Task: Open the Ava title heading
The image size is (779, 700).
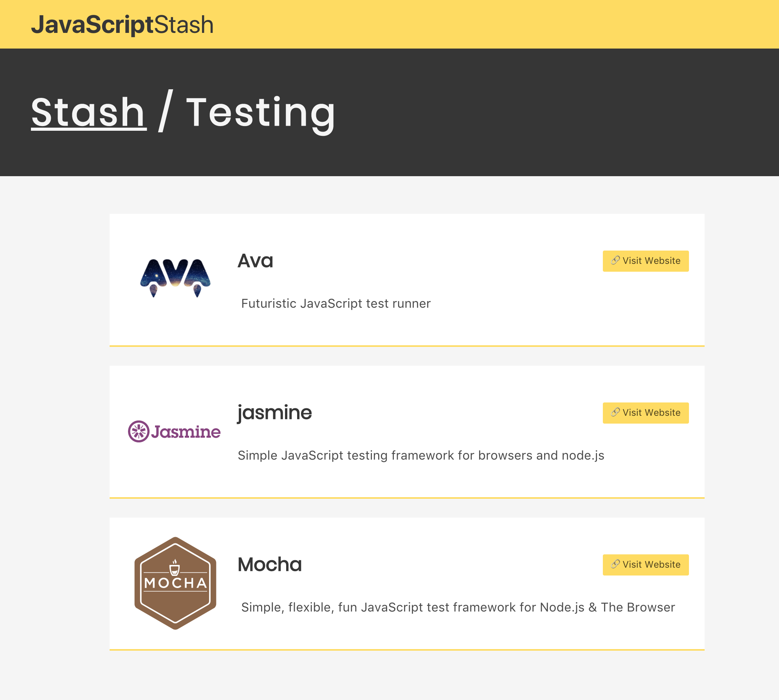Action: click(x=255, y=261)
